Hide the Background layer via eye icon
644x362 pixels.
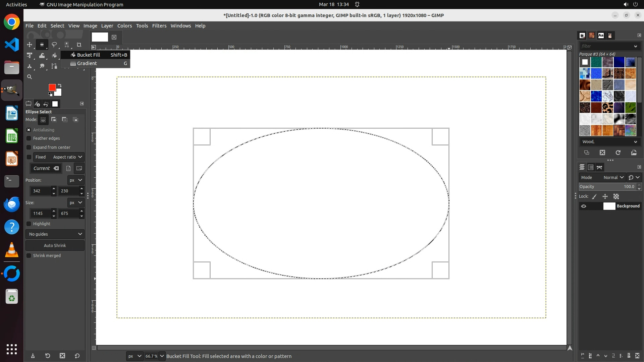tap(584, 206)
